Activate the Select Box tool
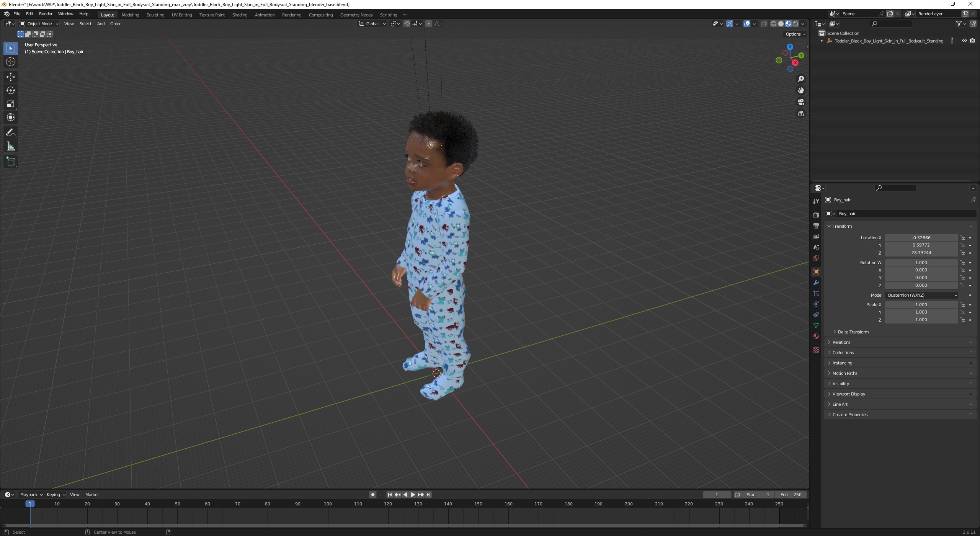Viewport: 980px width, 536px height. click(11, 48)
